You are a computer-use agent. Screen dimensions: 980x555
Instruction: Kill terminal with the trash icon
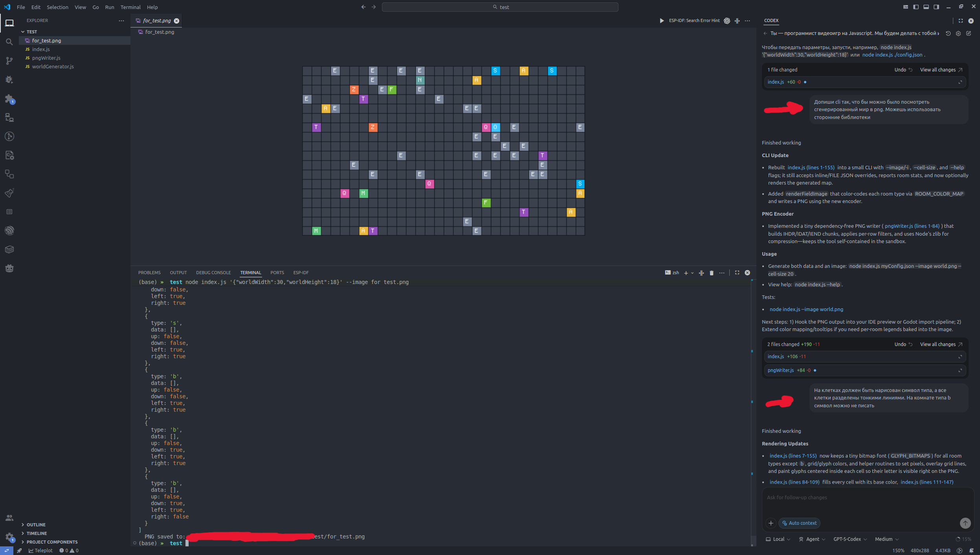click(711, 273)
